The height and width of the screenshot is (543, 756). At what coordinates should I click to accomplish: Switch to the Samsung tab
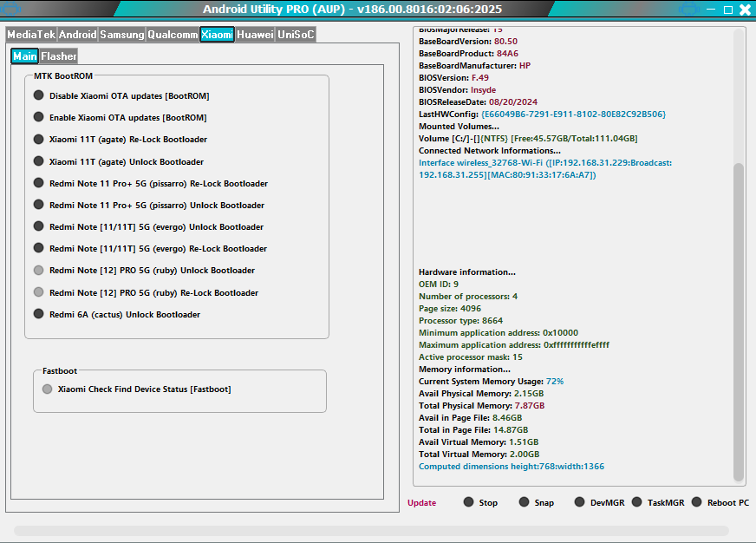122,34
